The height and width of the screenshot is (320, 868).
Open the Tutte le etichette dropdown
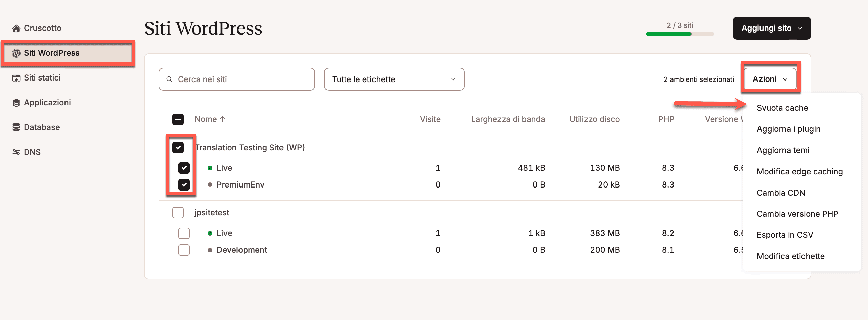tap(394, 79)
